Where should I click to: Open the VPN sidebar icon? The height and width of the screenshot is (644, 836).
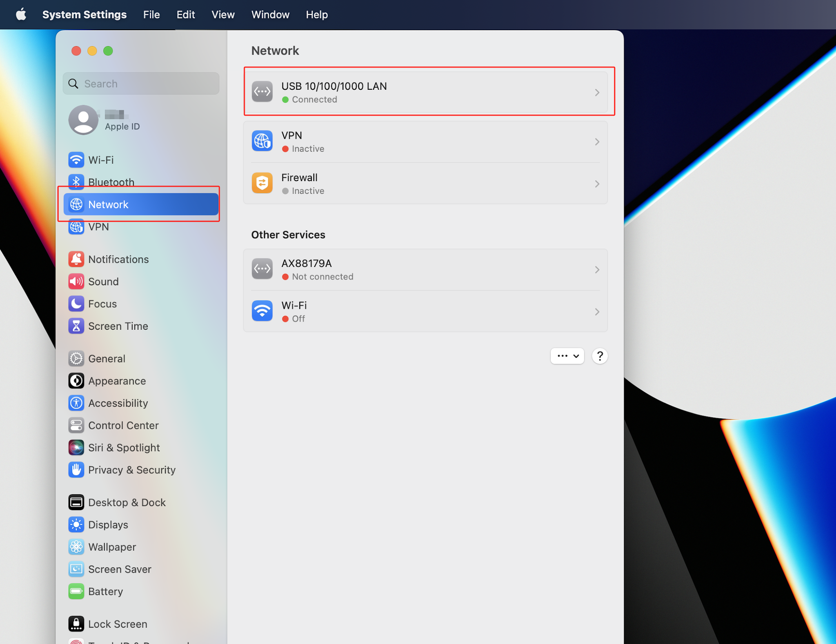pos(76,227)
